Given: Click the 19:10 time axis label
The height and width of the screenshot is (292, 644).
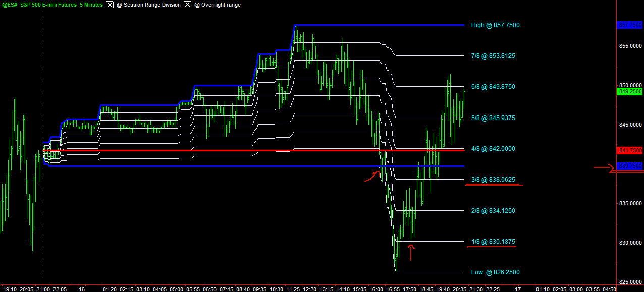Looking at the screenshot, I should click(10, 289).
